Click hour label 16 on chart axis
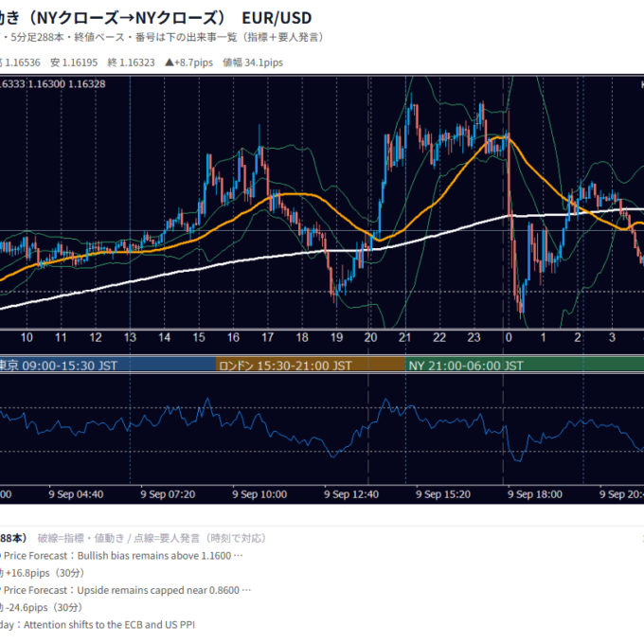This screenshot has height=644, width=644. tap(233, 337)
